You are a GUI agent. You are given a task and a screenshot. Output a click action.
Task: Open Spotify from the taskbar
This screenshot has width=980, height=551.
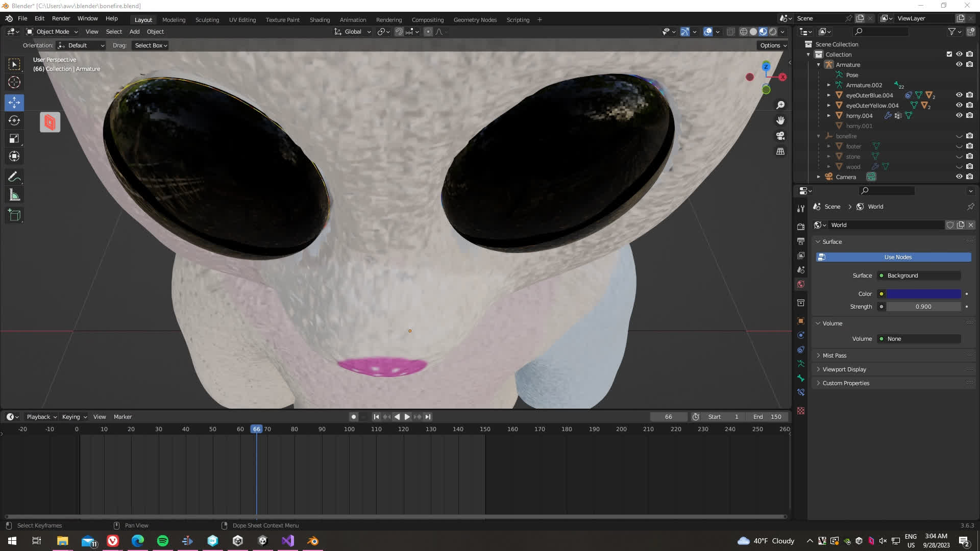163,541
